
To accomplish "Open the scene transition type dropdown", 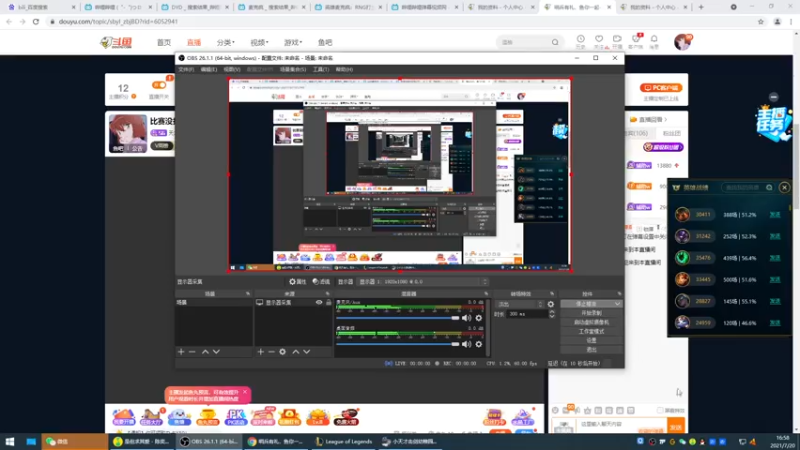I will coord(520,304).
